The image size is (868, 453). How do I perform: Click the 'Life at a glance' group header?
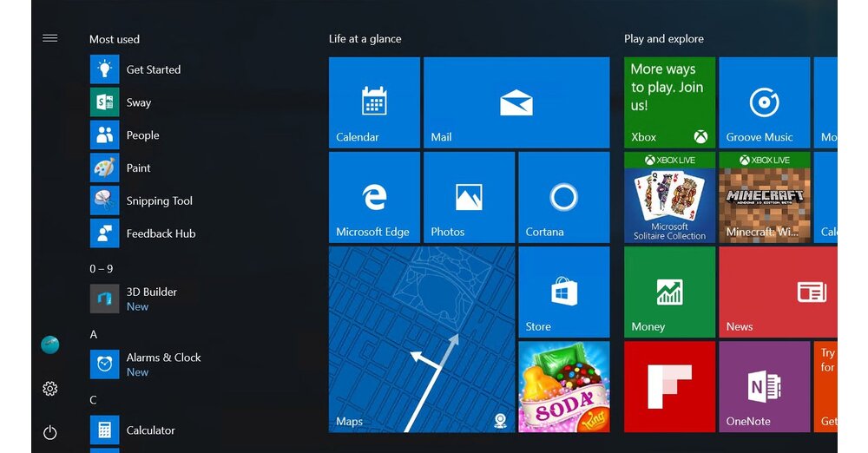point(365,39)
